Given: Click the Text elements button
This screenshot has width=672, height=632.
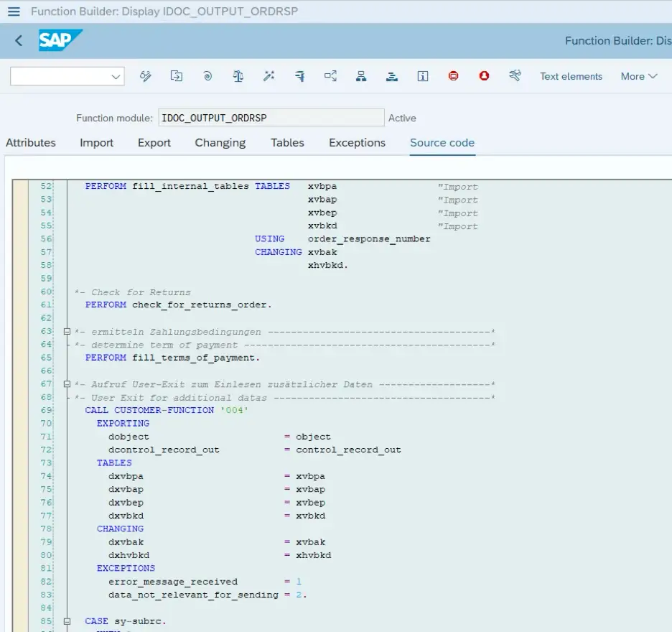Looking at the screenshot, I should click(571, 76).
